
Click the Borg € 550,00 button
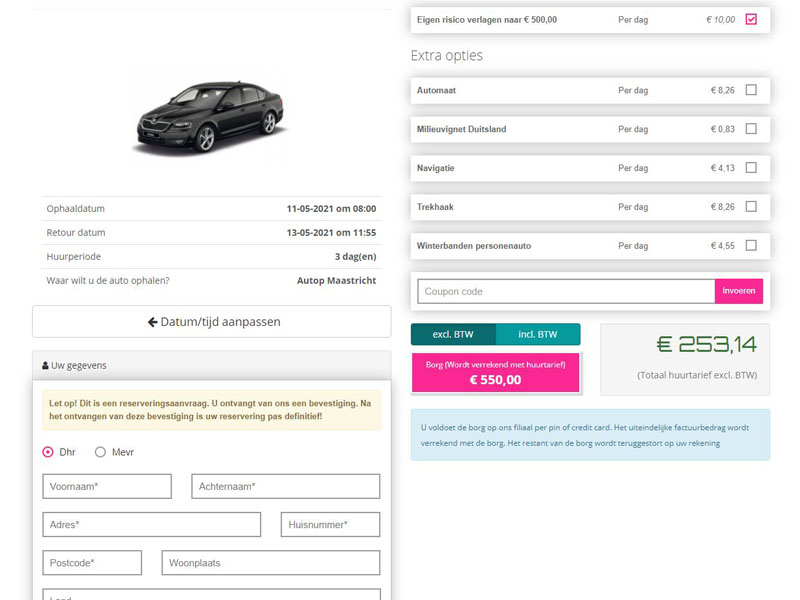click(x=496, y=371)
